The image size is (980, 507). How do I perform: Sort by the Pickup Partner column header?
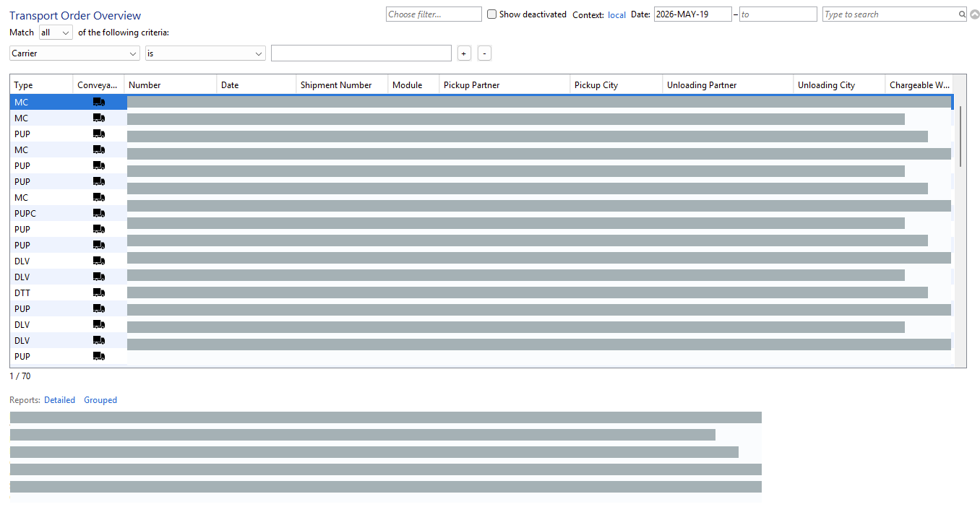[x=504, y=84]
